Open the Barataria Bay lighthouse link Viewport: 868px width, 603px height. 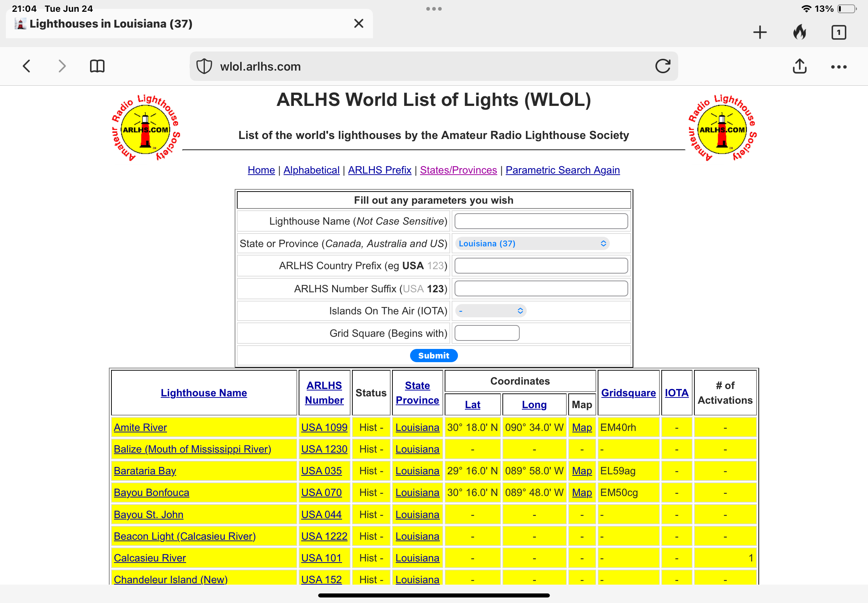145,471
